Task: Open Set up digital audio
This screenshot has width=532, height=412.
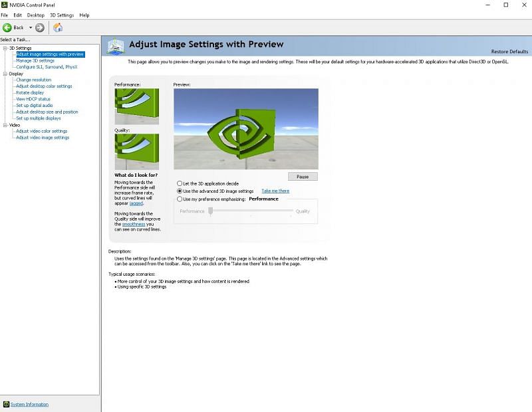Action: (35, 106)
